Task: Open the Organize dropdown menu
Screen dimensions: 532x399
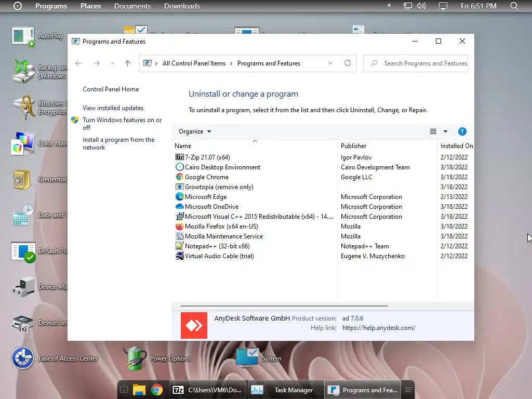Action: click(x=195, y=131)
